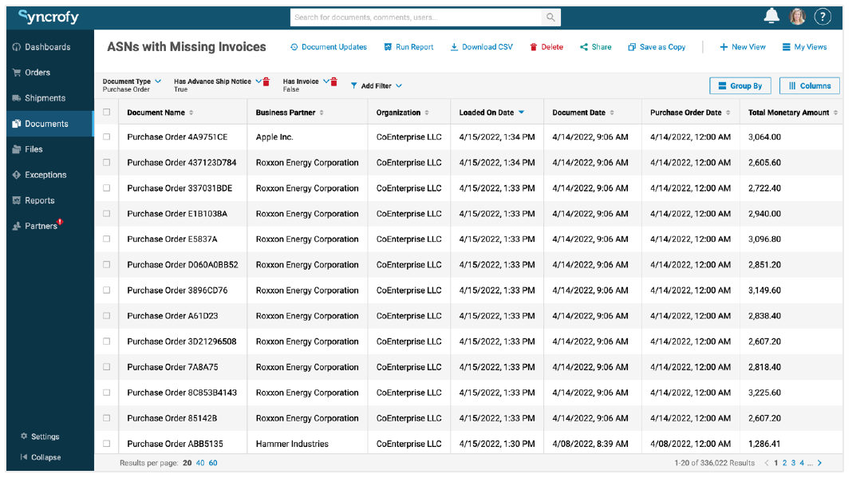Click the My Views list icon
The width and height of the screenshot is (868, 478).
786,47
